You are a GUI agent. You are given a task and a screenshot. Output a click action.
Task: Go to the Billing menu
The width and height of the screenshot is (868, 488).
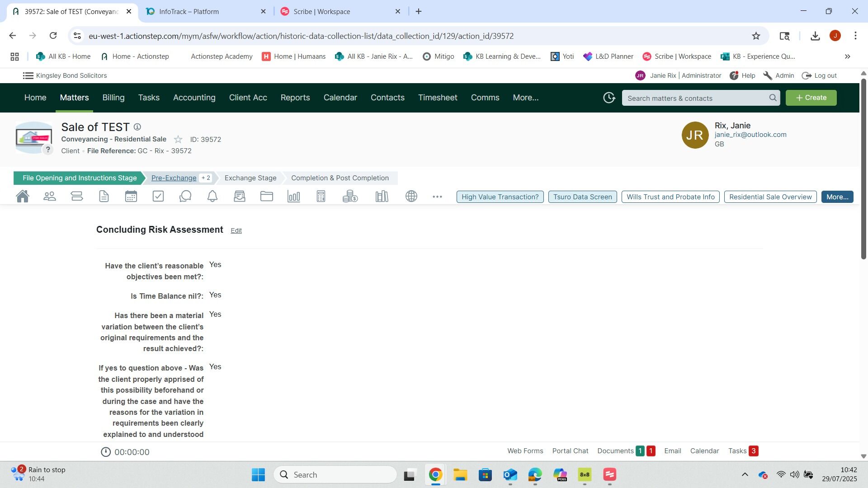tap(113, 98)
